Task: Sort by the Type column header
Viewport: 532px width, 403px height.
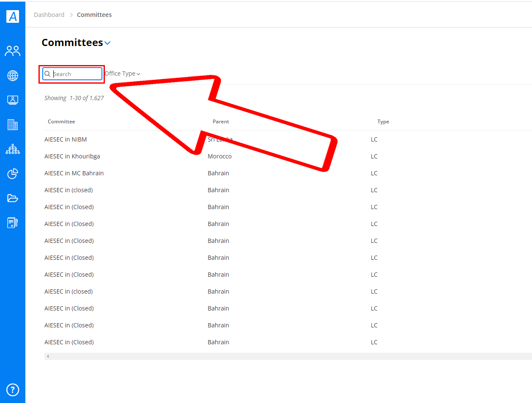Action: pyautogui.click(x=383, y=122)
